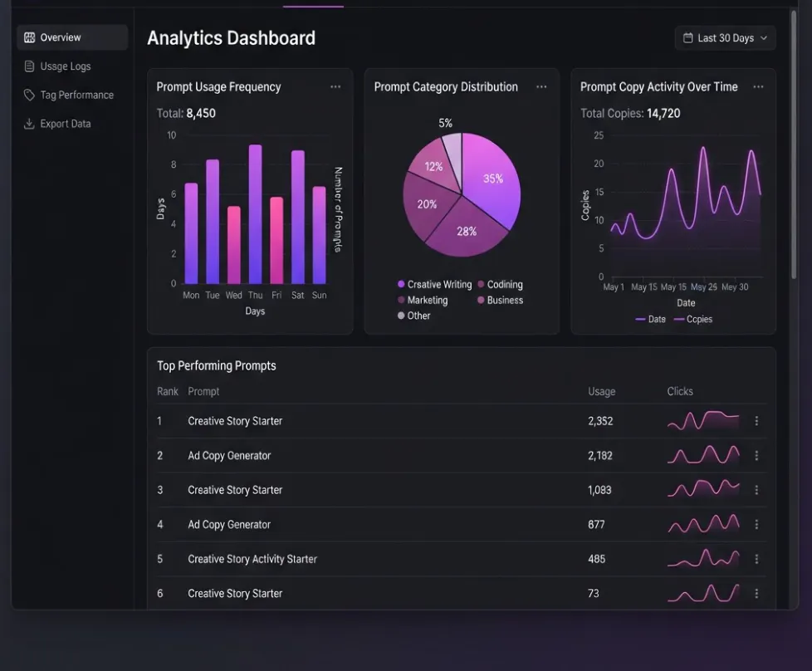Click the Mon bar in usage chart

pos(191,233)
